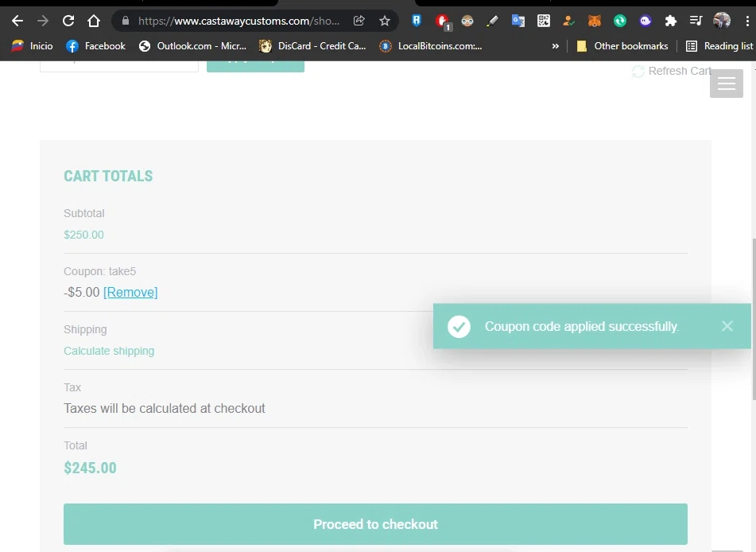Click the forward navigation arrow
The width and height of the screenshot is (756, 552).
tap(43, 21)
